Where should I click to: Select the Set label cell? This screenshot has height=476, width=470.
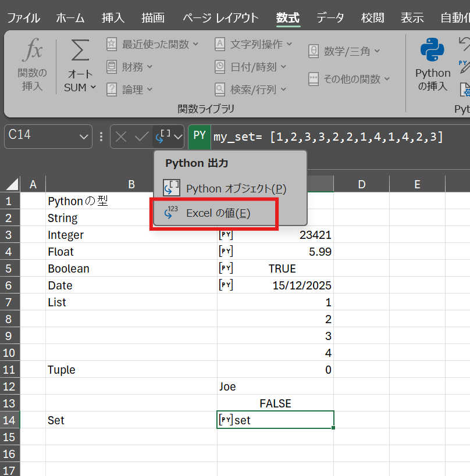(131, 420)
